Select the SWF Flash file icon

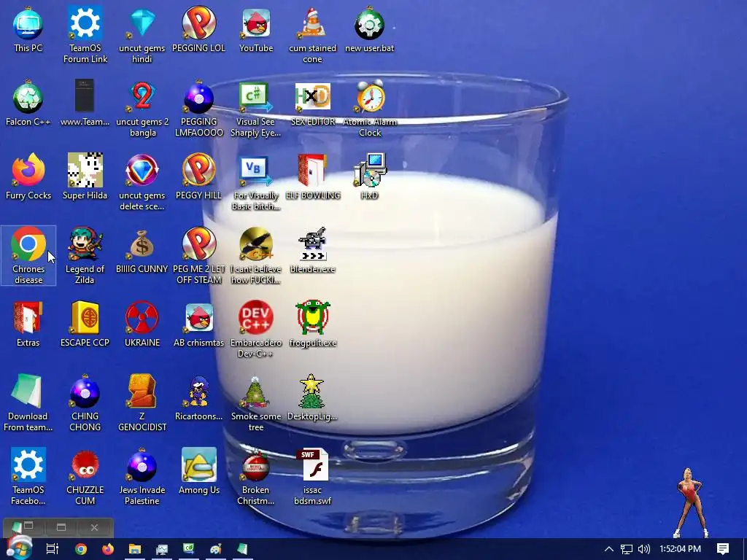click(312, 477)
